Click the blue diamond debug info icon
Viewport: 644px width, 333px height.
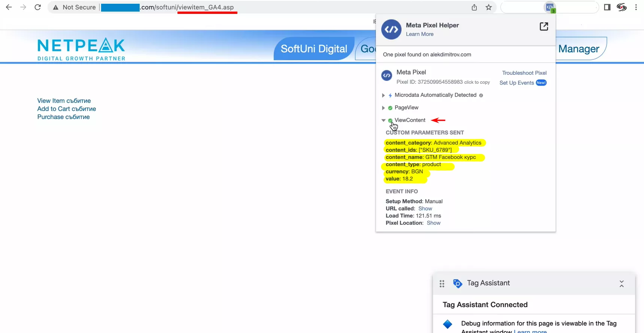click(x=447, y=324)
